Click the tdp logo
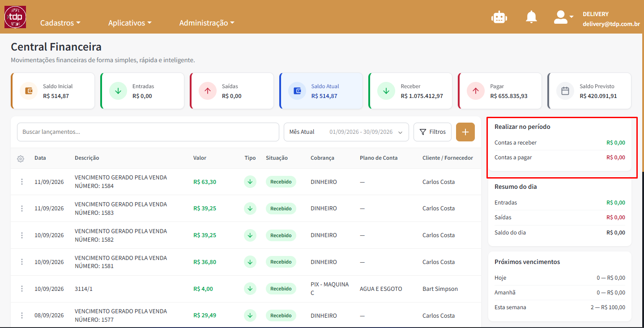This screenshot has height=328, width=644. tap(15, 17)
